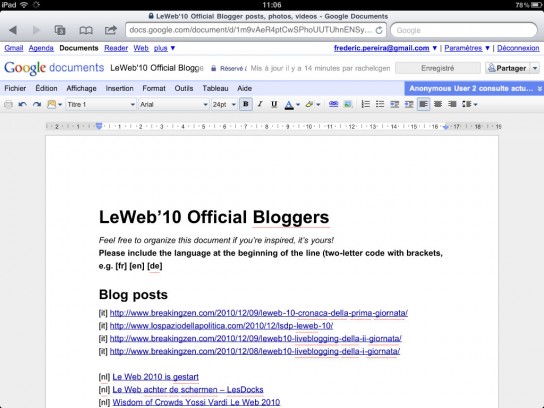
Task: Insert image using the picture icon
Action: pyautogui.click(x=348, y=104)
